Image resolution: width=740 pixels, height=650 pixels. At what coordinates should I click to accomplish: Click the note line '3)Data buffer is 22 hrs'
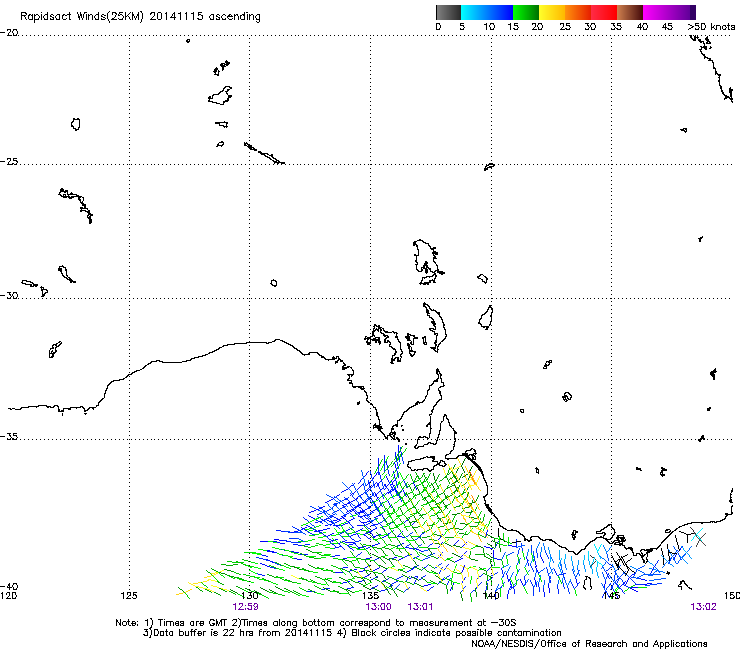(352, 633)
